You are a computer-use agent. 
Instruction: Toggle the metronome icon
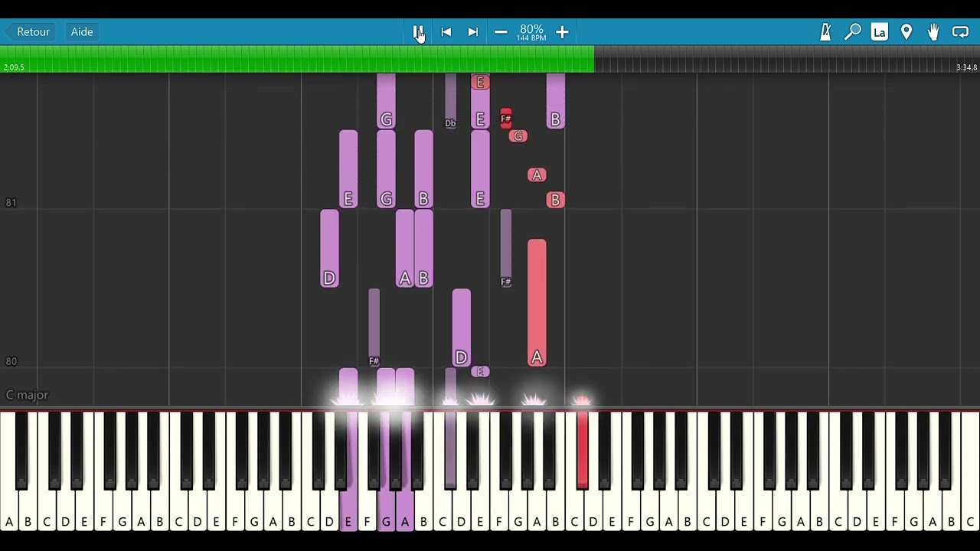825,32
